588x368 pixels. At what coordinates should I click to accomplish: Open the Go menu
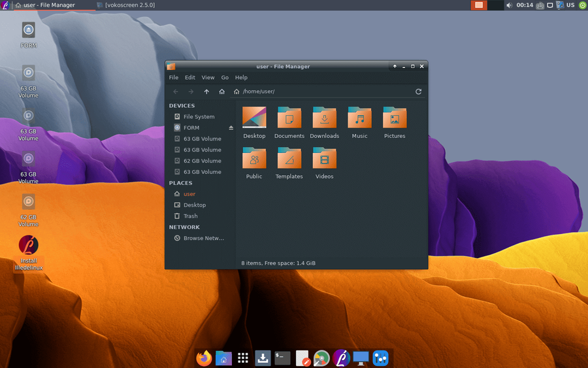(225, 78)
